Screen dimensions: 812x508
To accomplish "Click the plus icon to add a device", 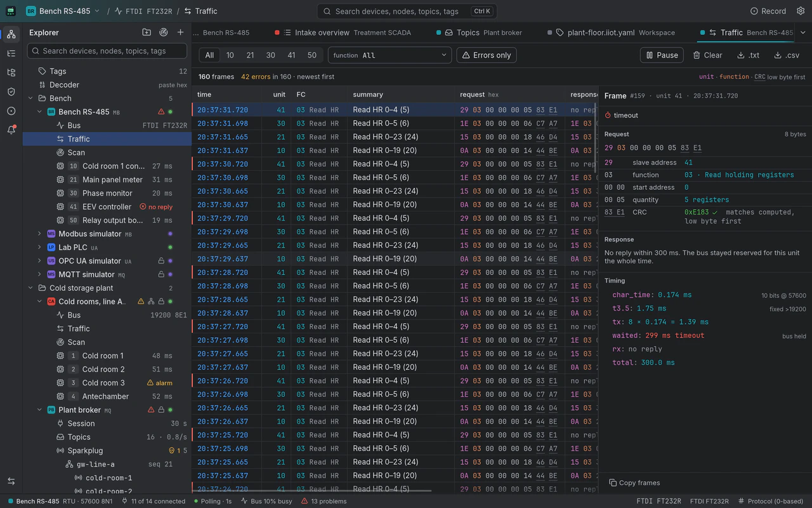I will click(181, 32).
